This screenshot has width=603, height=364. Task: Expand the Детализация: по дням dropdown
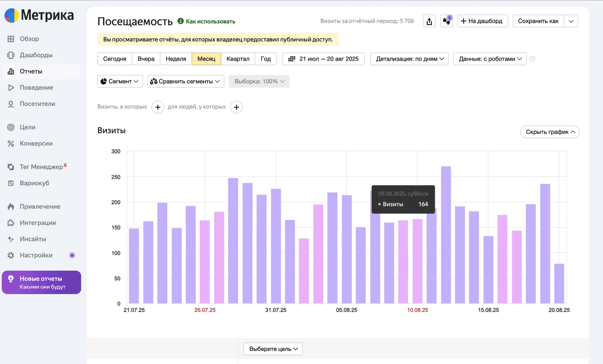(x=409, y=59)
